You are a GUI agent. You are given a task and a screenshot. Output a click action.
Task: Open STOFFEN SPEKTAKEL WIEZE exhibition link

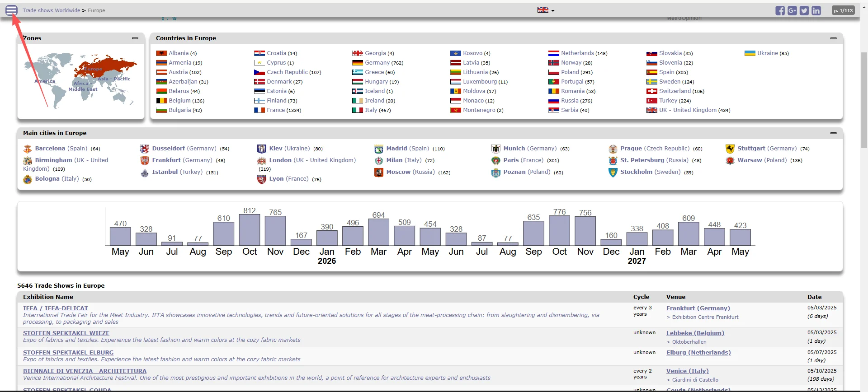pyautogui.click(x=66, y=333)
